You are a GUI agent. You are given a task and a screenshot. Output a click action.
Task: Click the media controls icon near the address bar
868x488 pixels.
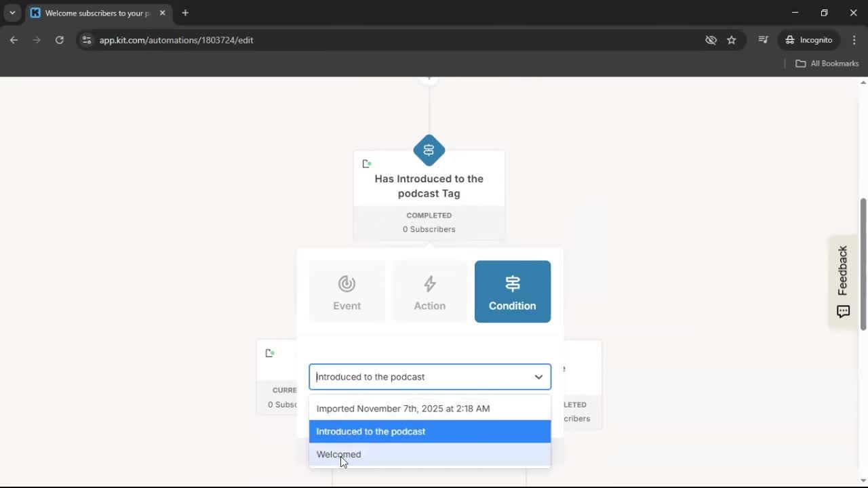[763, 40]
